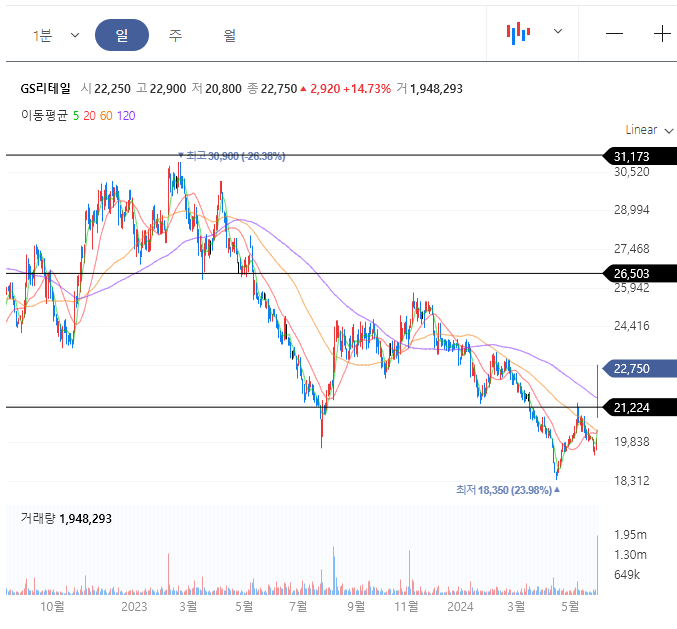677x629 pixels.
Task: Click the +14.73% change value
Action: (367, 89)
